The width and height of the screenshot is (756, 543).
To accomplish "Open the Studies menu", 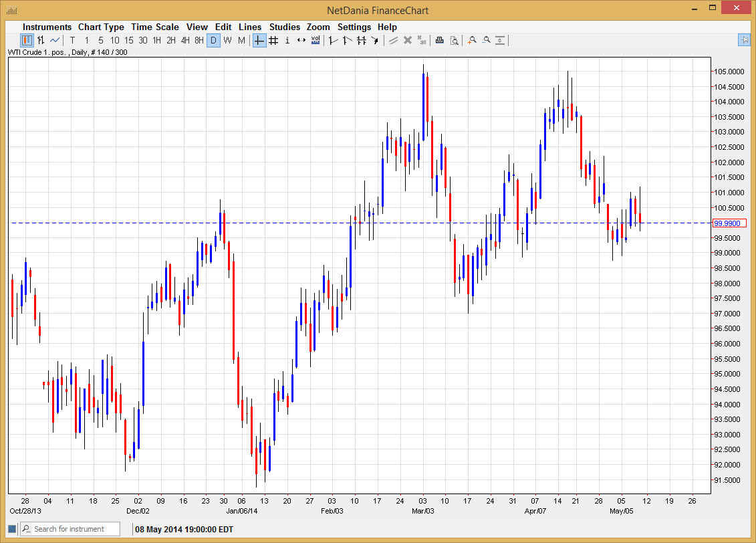I will pyautogui.click(x=285, y=27).
